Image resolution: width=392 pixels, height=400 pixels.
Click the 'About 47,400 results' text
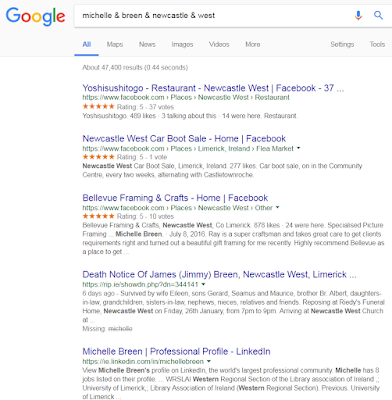(x=135, y=68)
